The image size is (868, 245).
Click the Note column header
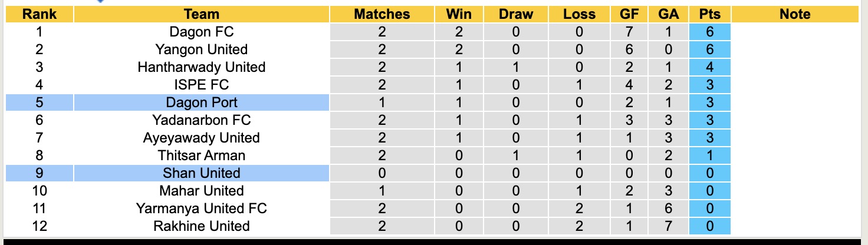click(795, 14)
